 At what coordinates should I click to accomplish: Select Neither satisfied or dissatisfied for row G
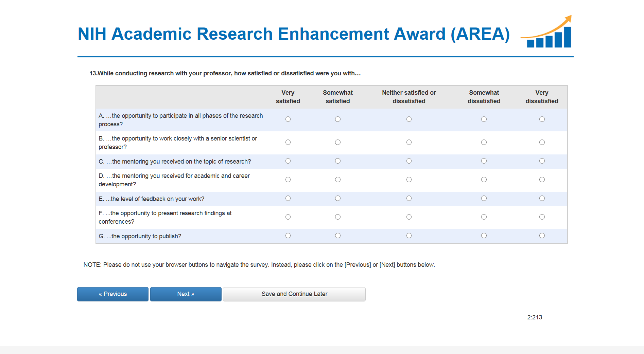pyautogui.click(x=409, y=236)
